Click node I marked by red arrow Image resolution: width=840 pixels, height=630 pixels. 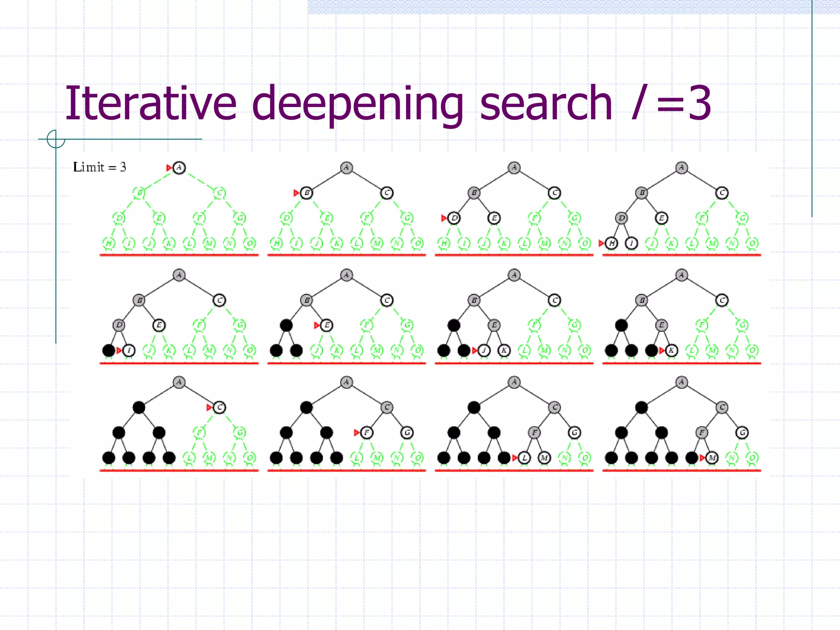pyautogui.click(x=129, y=350)
